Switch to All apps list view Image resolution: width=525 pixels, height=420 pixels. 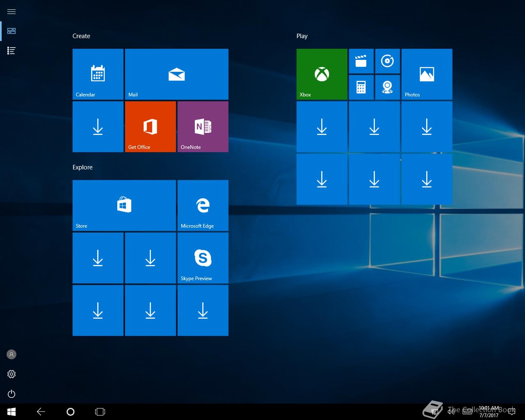pyautogui.click(x=11, y=51)
